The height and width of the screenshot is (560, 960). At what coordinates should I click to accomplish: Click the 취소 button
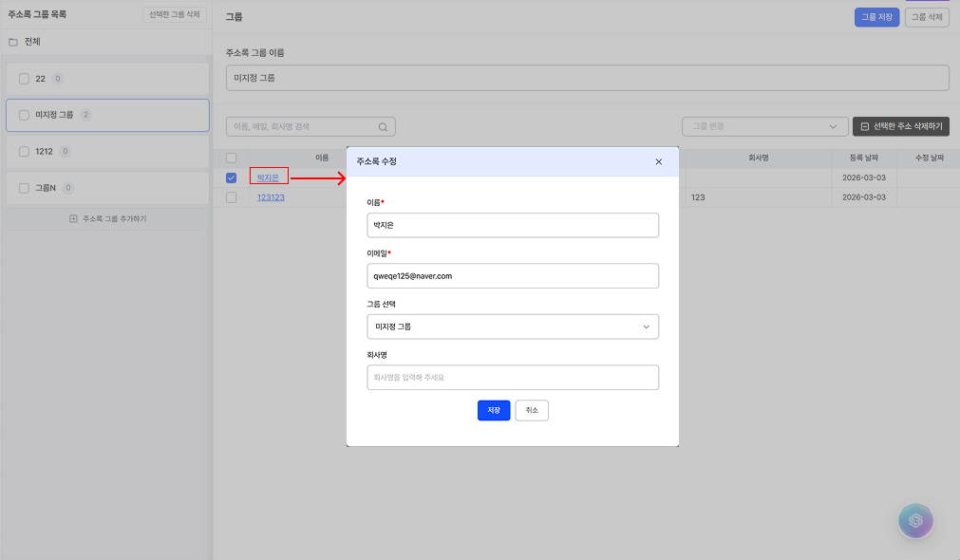[532, 410]
